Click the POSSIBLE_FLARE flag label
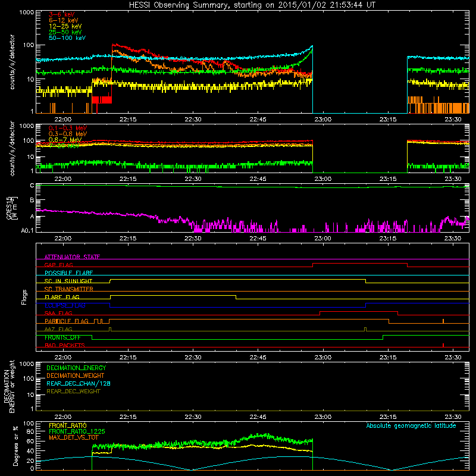This screenshot has height=476, width=476. 68,273
